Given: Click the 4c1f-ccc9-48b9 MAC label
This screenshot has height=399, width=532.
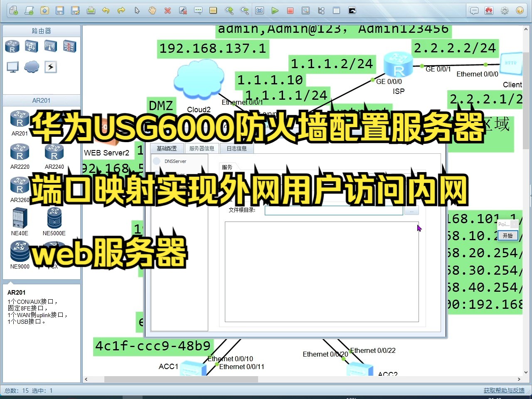Looking at the screenshot, I should pyautogui.click(x=153, y=346).
